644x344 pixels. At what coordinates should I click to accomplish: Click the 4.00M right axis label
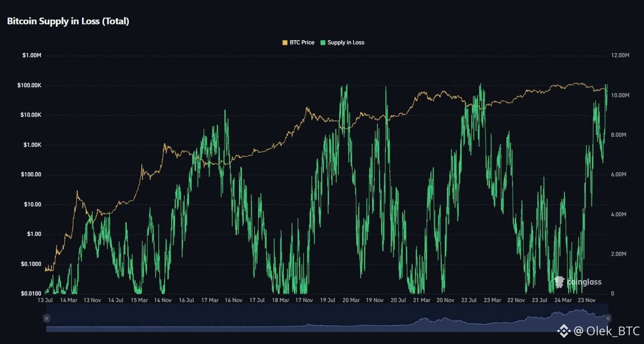(x=619, y=214)
